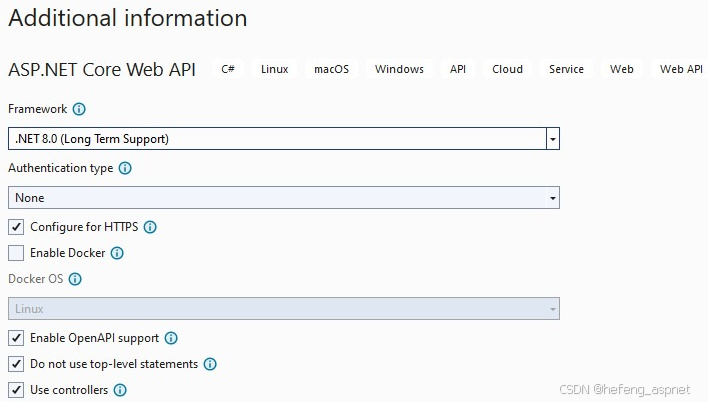Click the Enable Docker label text
The height and width of the screenshot is (402, 708).
[x=68, y=253]
